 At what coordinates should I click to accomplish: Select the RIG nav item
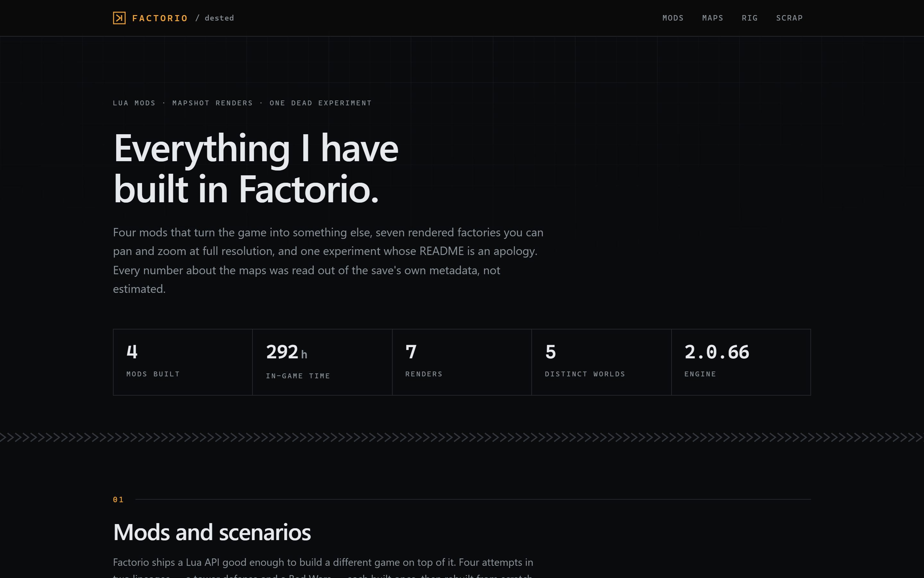coord(749,18)
